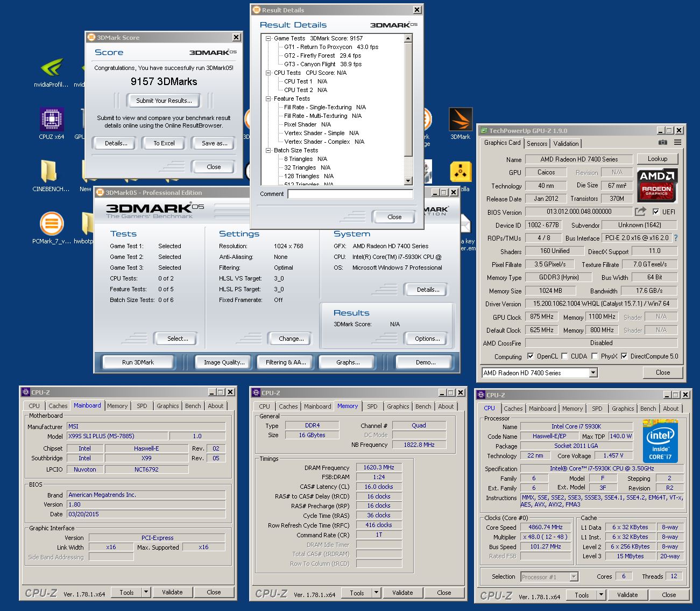Click Save as button in Score window

point(214,143)
